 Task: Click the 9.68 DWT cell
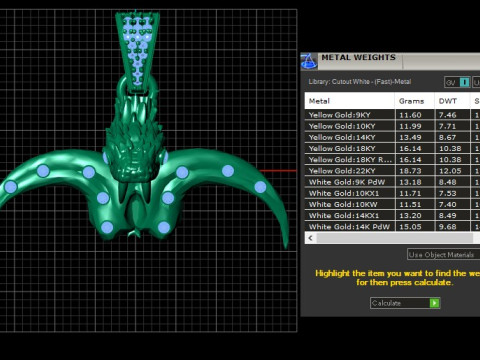pos(452,227)
